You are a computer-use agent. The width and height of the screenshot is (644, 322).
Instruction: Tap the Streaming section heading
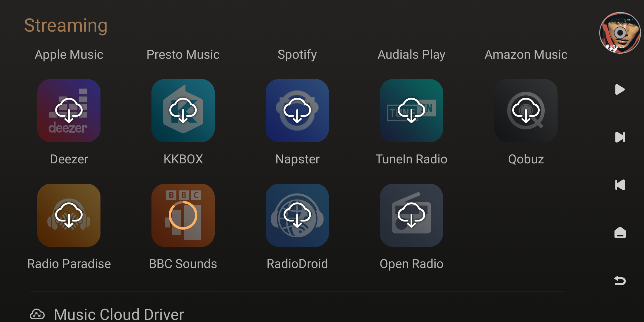(66, 26)
